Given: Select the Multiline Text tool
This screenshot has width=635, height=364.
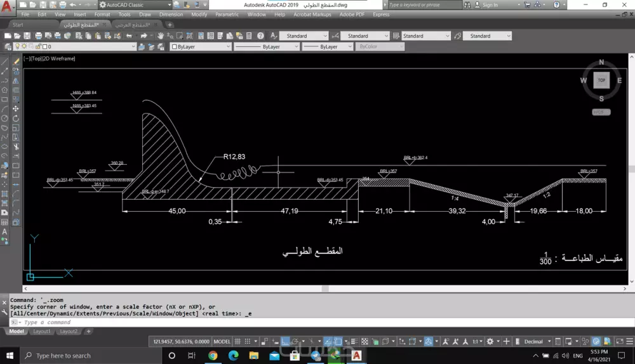Looking at the screenshot, I should [x=4, y=231].
